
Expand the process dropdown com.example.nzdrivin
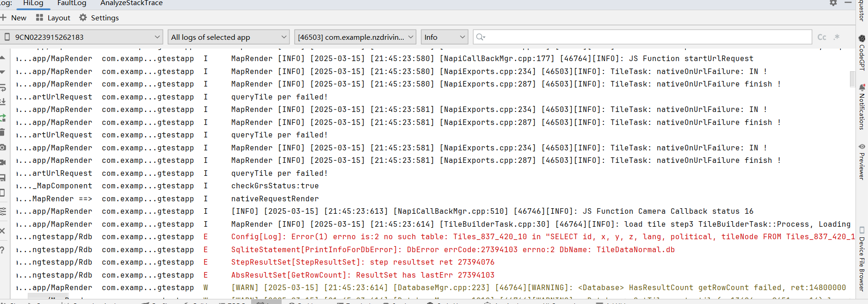(355, 37)
